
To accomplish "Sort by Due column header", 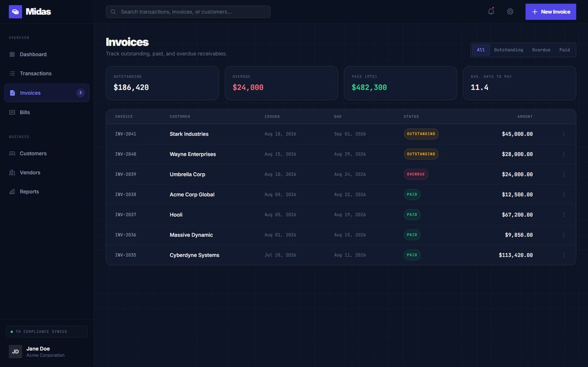I will pos(338,117).
